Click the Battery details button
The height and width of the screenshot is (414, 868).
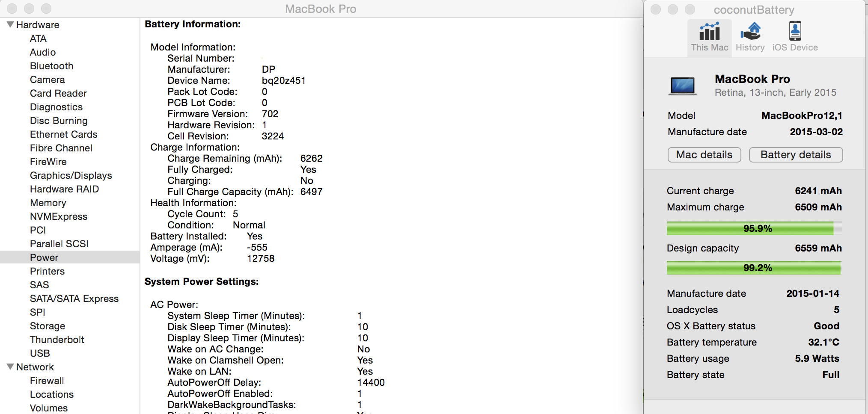(x=796, y=155)
